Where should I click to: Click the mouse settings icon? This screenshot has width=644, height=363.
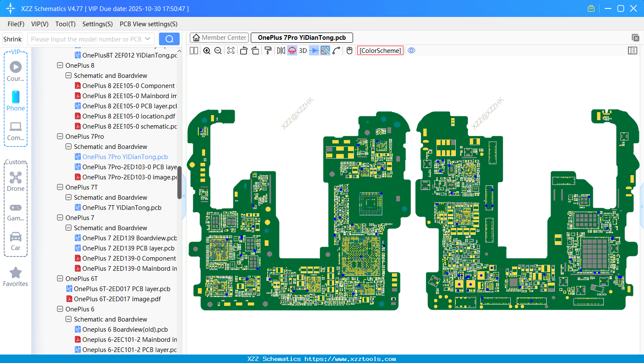(x=349, y=51)
